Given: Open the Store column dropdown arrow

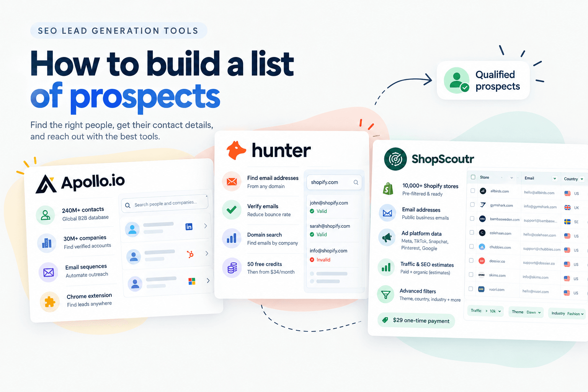Looking at the screenshot, I should coord(511,178).
